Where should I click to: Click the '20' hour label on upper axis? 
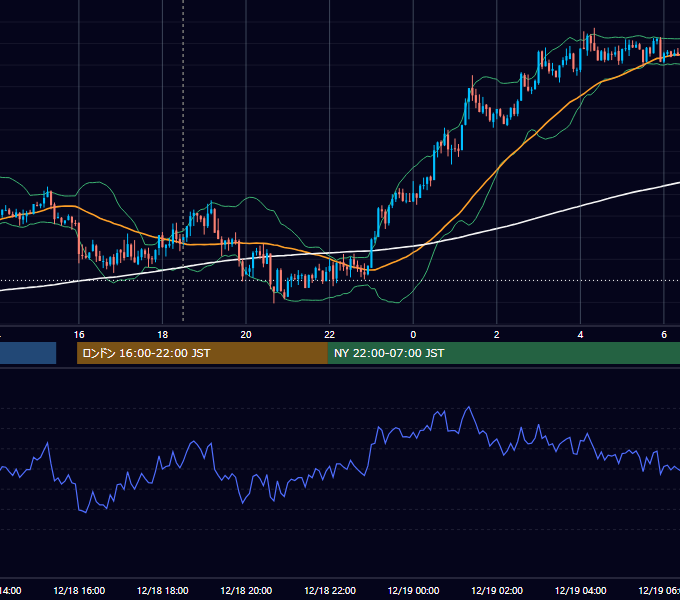246,335
